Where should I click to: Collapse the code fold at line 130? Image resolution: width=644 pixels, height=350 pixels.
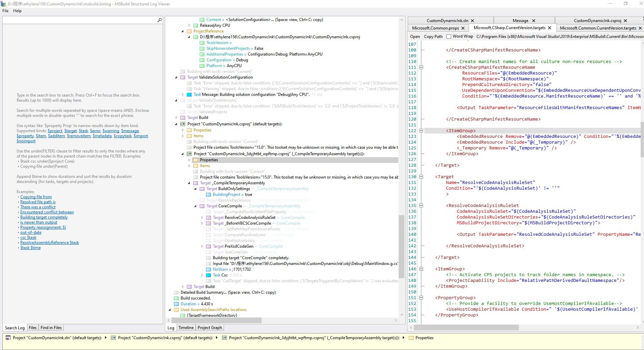coord(421,177)
